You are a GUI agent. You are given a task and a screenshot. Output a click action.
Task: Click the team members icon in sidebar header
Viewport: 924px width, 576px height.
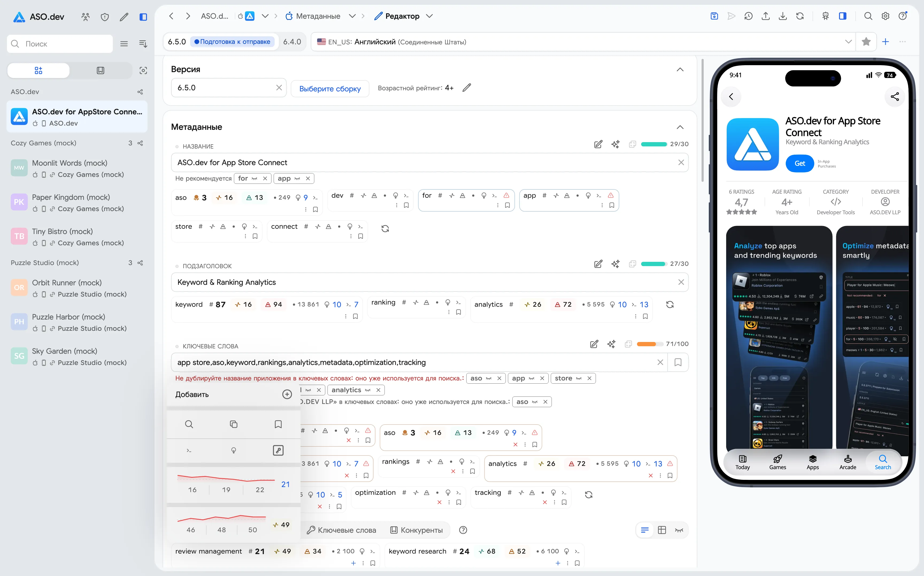point(85,17)
